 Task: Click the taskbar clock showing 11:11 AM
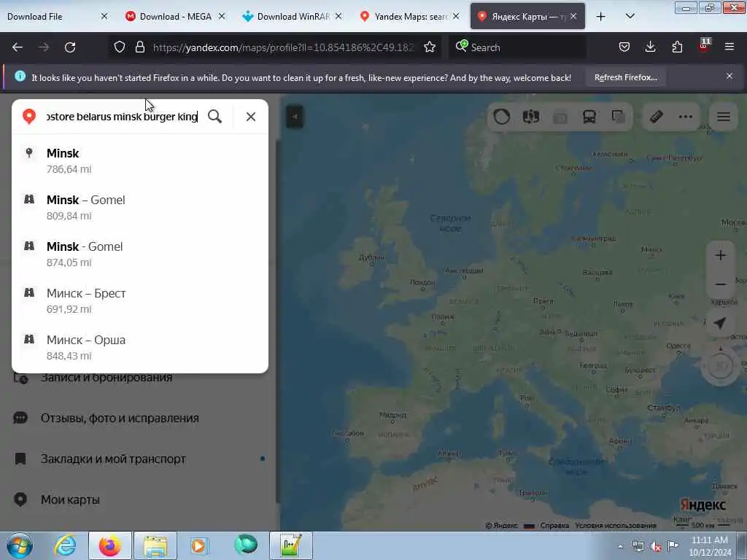[x=710, y=545]
